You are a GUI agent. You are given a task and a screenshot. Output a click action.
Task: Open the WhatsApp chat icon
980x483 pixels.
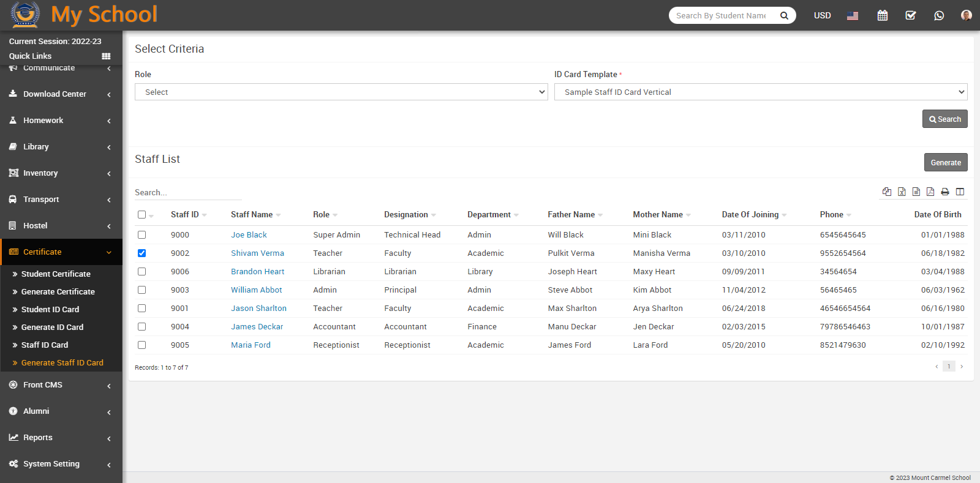point(939,15)
